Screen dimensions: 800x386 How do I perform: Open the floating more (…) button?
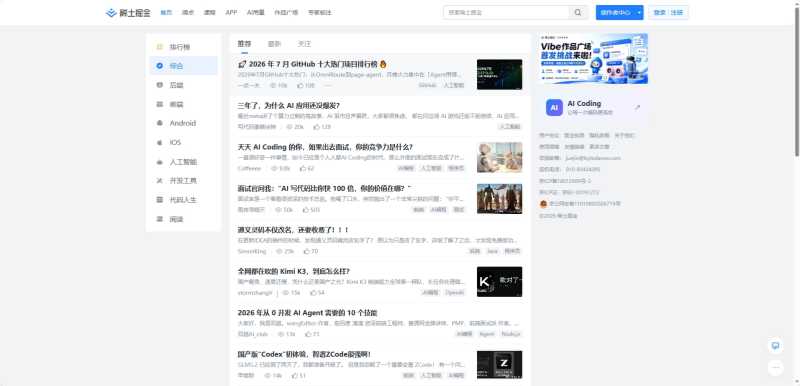[776, 367]
